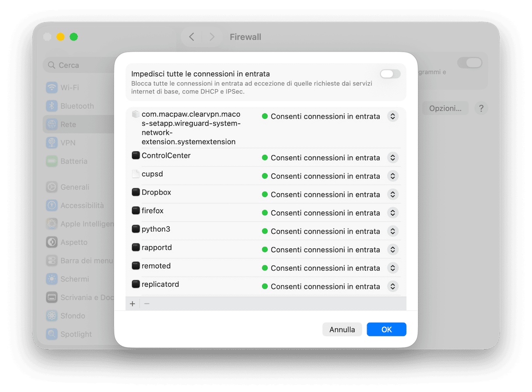This screenshot has width=532, height=392.
Task: Click the clearvpn system extension icon
Action: pos(136,114)
